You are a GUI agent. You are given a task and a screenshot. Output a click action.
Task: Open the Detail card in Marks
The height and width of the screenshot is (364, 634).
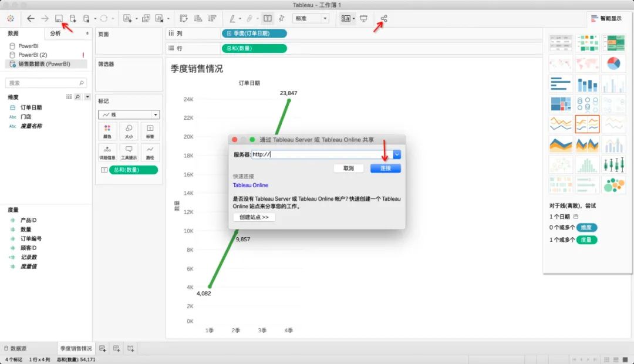pyautogui.click(x=107, y=153)
